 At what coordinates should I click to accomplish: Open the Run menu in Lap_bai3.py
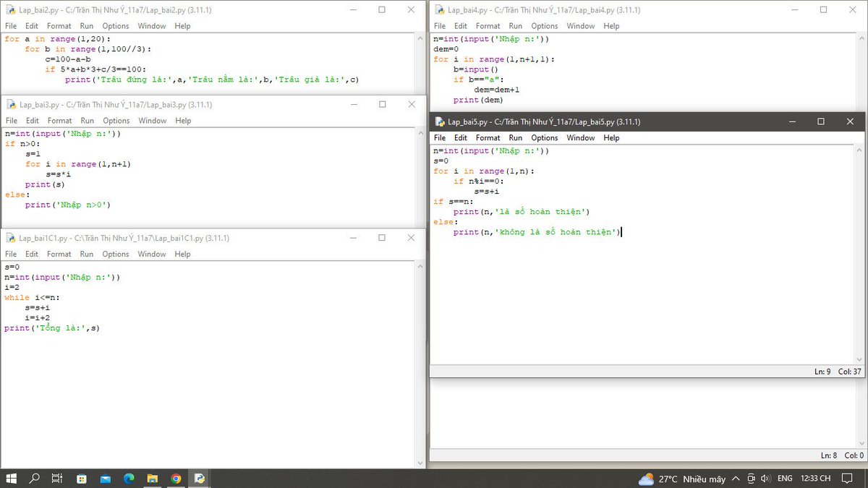pyautogui.click(x=88, y=121)
